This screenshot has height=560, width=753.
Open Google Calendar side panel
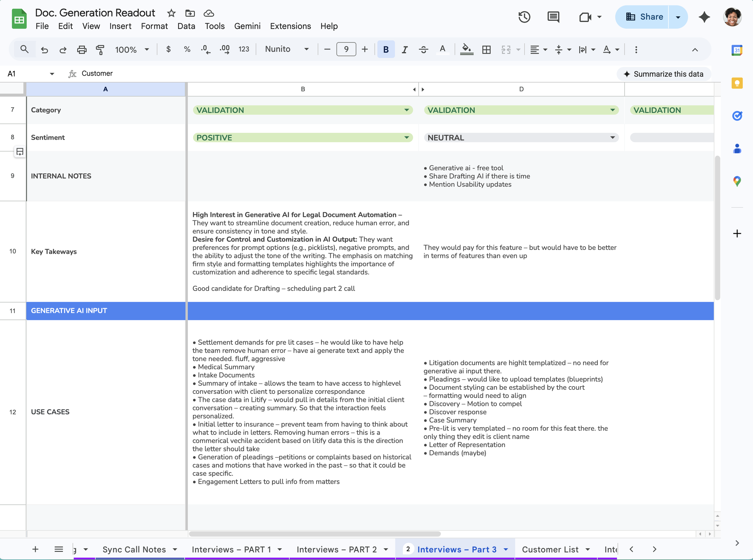[737, 51]
